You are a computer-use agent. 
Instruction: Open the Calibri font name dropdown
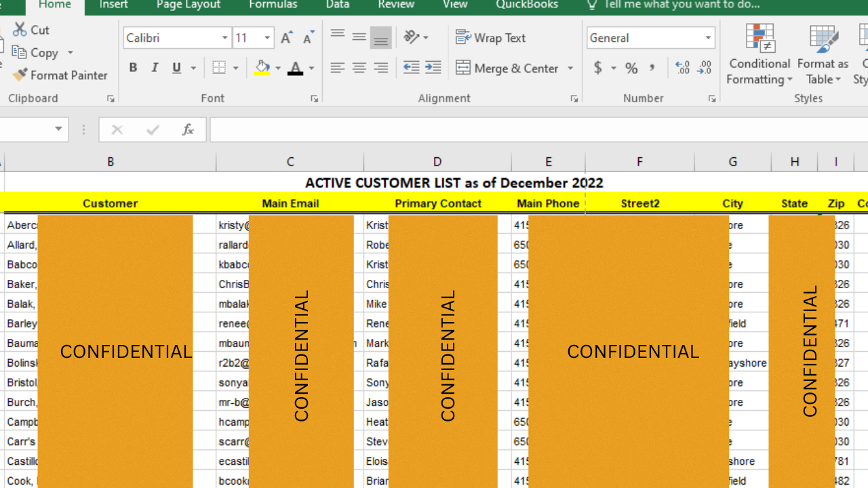(x=225, y=38)
